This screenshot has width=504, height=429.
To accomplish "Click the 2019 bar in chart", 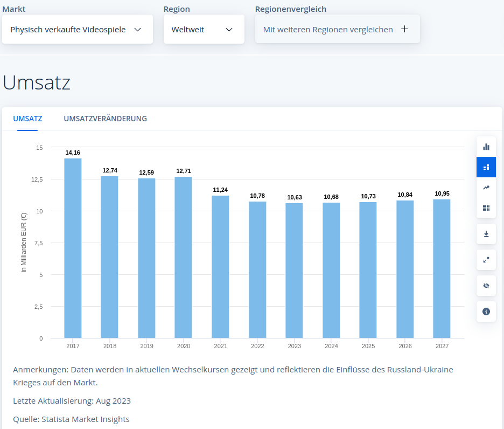I will coord(146,258).
